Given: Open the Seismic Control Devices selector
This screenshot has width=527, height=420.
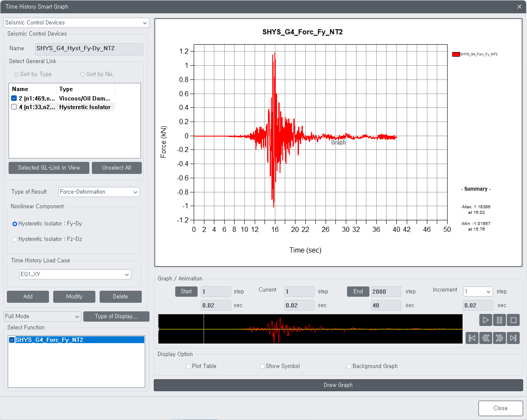Looking at the screenshot, I should [x=76, y=22].
